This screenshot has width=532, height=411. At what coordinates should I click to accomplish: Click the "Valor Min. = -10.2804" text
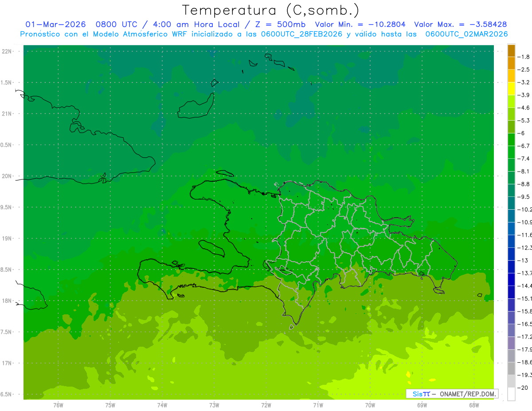(360, 24)
